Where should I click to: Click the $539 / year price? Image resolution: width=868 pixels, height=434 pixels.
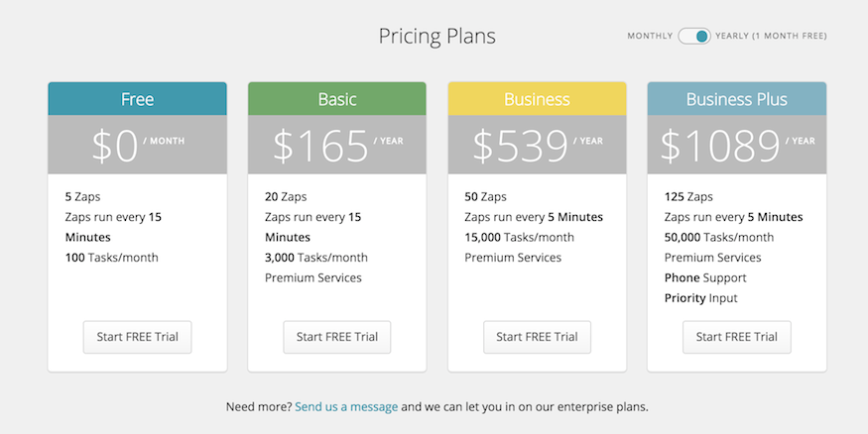click(x=538, y=145)
